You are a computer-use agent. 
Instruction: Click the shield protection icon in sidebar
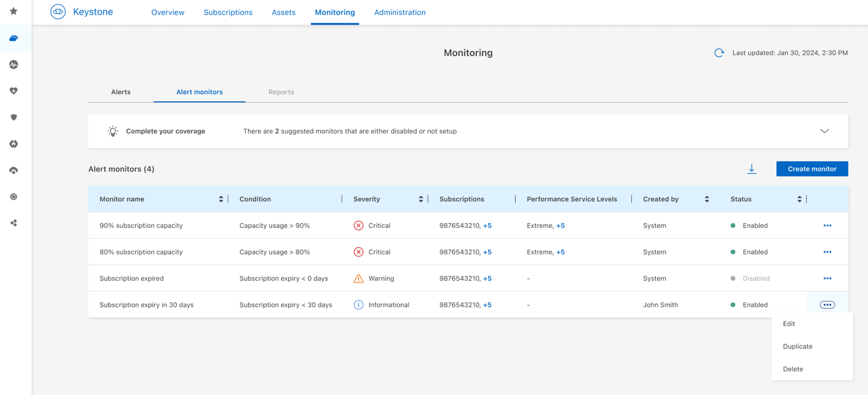click(14, 117)
